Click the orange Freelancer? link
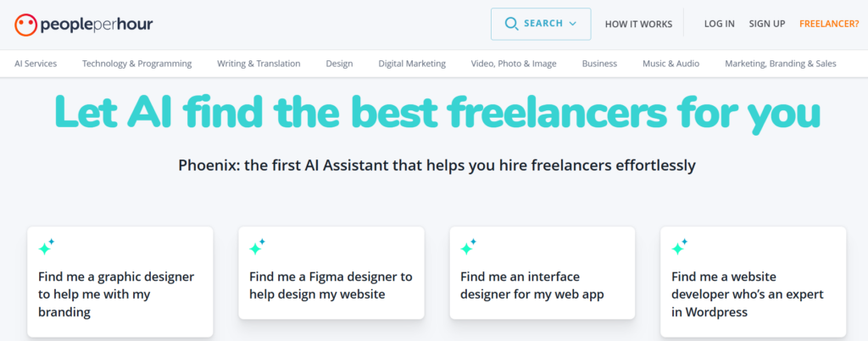The width and height of the screenshot is (868, 341). pos(829,24)
